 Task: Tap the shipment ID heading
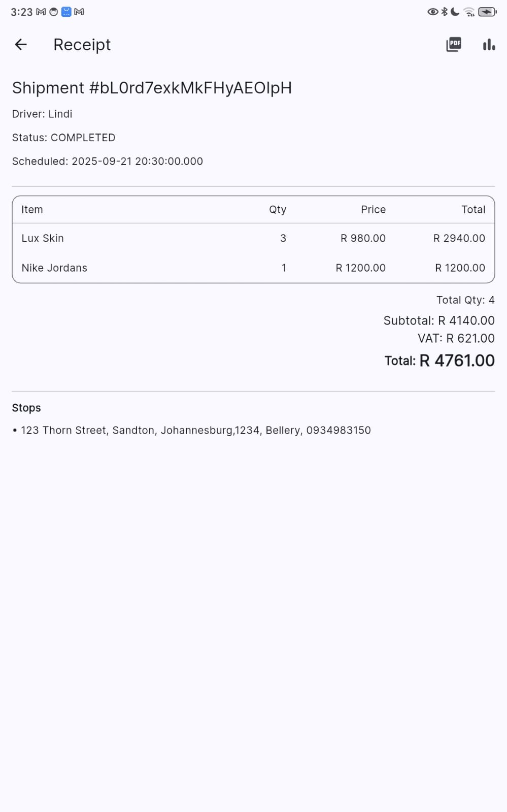[x=152, y=88]
